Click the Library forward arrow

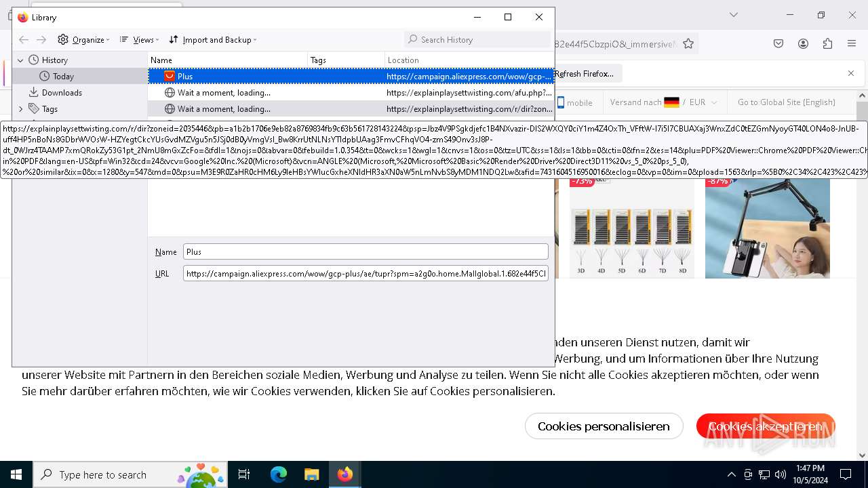[41, 40]
